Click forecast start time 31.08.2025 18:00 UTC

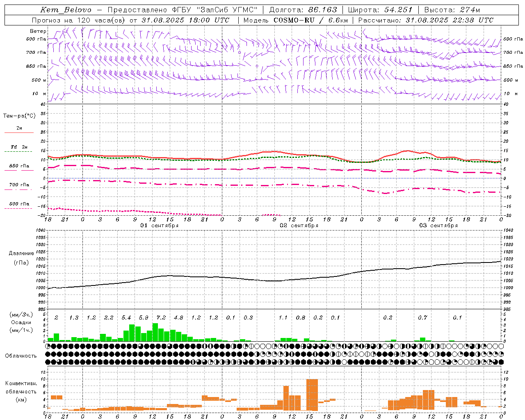tap(185, 20)
